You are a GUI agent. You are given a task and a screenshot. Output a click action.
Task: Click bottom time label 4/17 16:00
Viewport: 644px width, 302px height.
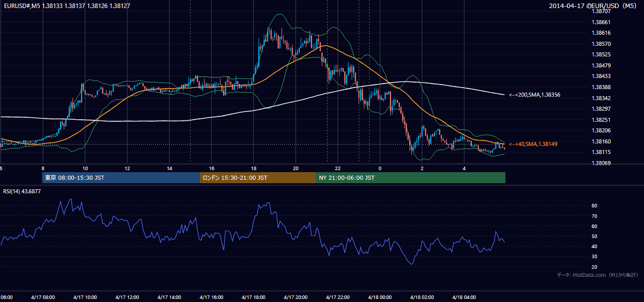(211, 297)
